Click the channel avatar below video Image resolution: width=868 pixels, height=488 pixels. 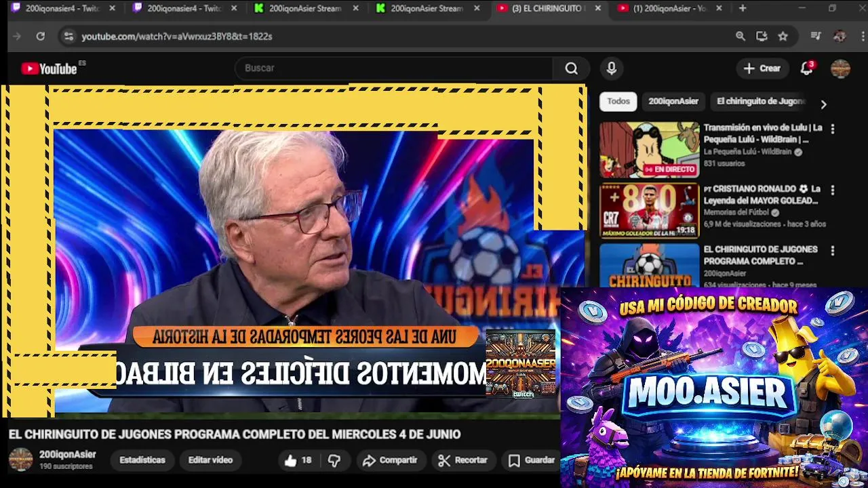[20, 460]
